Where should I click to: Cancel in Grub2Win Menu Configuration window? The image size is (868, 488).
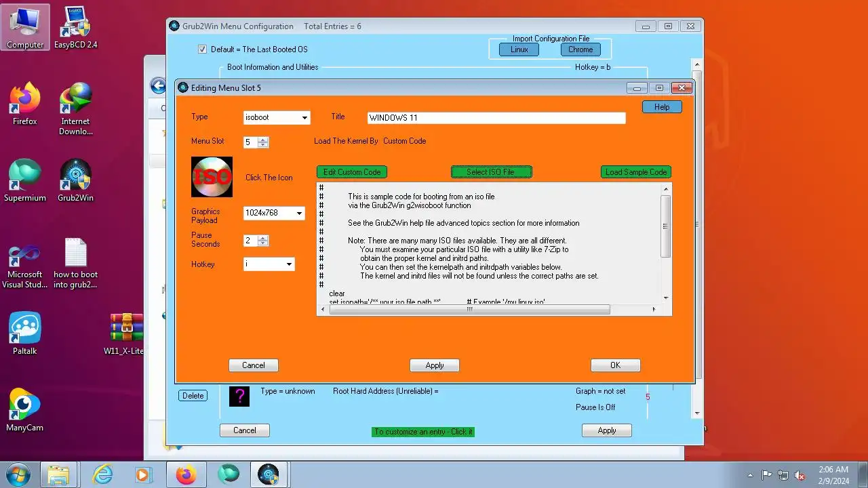click(x=245, y=430)
